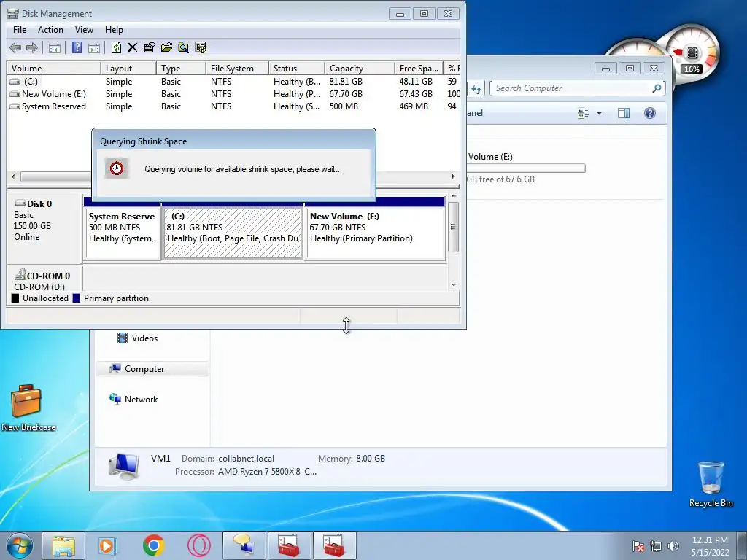Open Opera browser from the taskbar
This screenshot has height=560, width=747.
(x=198, y=545)
